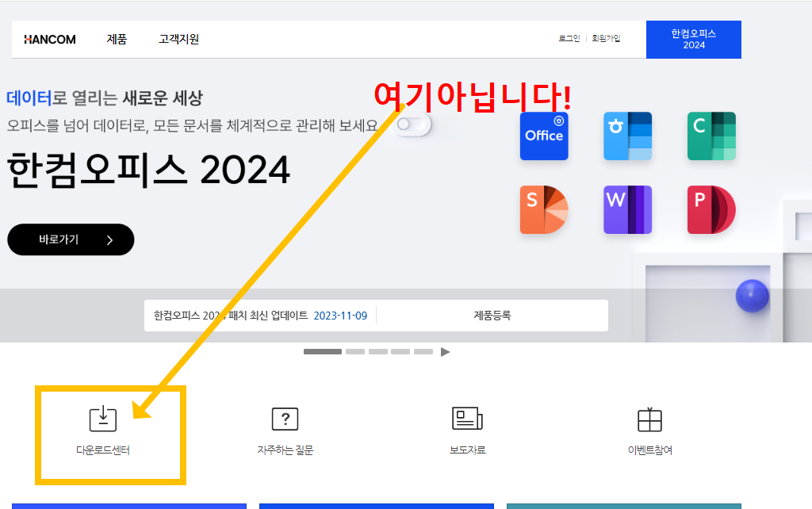Screen dimensions: 812x509
Task: Open the 보도자료 press release icon
Action: pyautogui.click(x=465, y=419)
